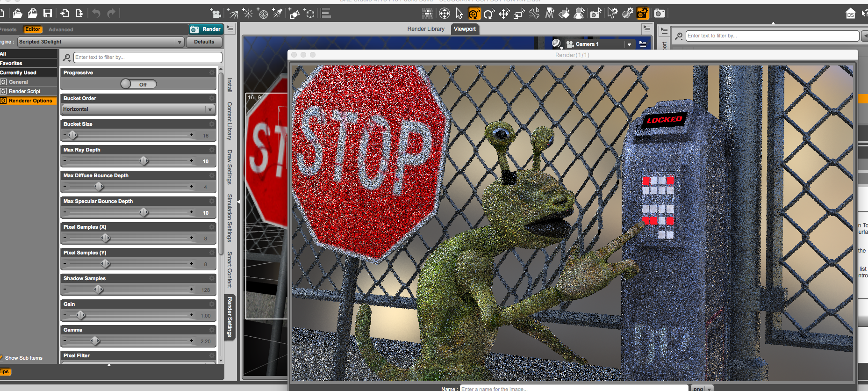This screenshot has height=391, width=868.
Task: Click the Render button
Action: coord(206,29)
